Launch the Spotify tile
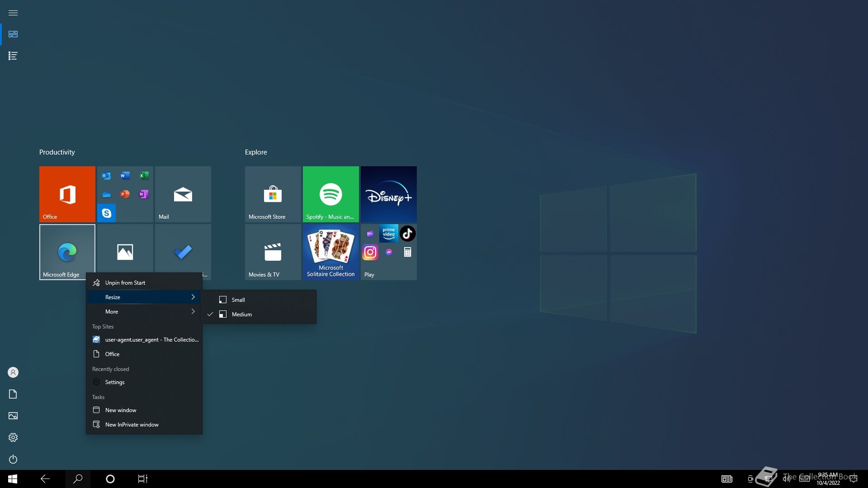The image size is (868, 488). (331, 194)
